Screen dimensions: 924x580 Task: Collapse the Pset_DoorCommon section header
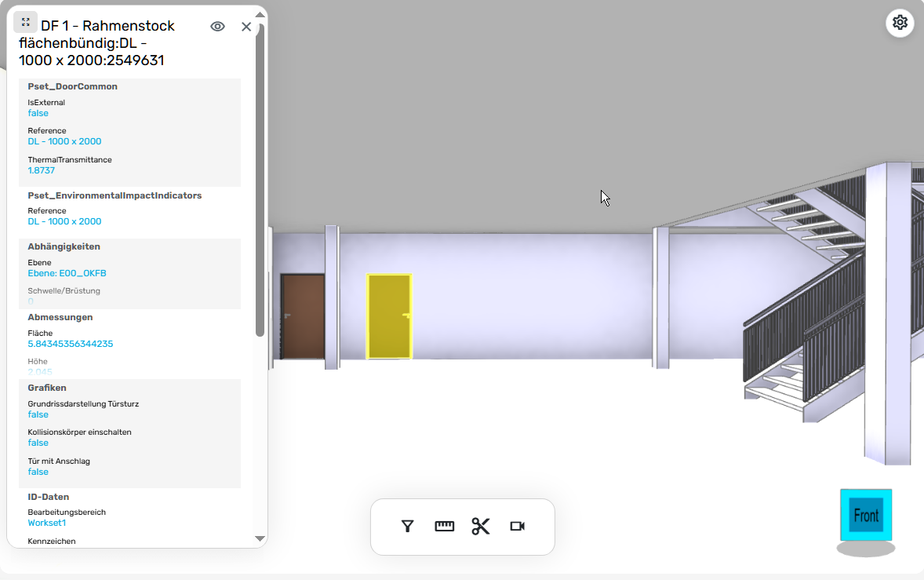click(72, 86)
